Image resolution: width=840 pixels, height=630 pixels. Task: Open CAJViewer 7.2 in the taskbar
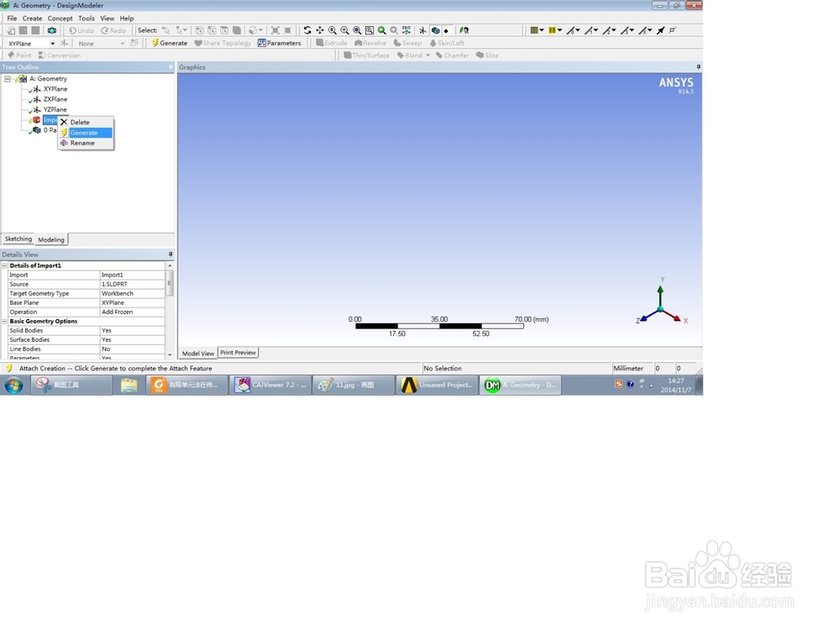pos(270,385)
